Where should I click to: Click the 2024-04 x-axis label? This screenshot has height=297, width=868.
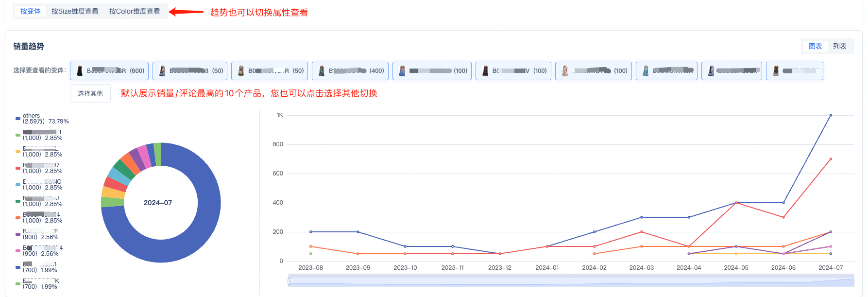tap(689, 268)
